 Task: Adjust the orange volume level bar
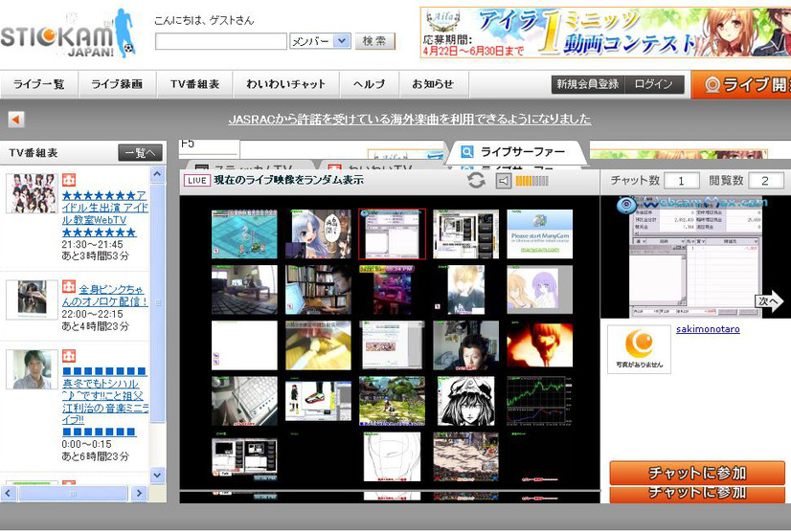[x=531, y=181]
